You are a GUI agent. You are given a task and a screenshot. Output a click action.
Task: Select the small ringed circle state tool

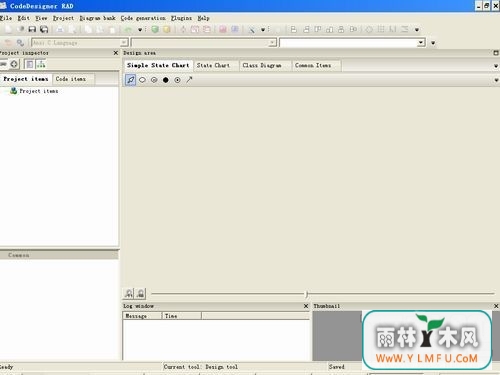click(x=154, y=80)
